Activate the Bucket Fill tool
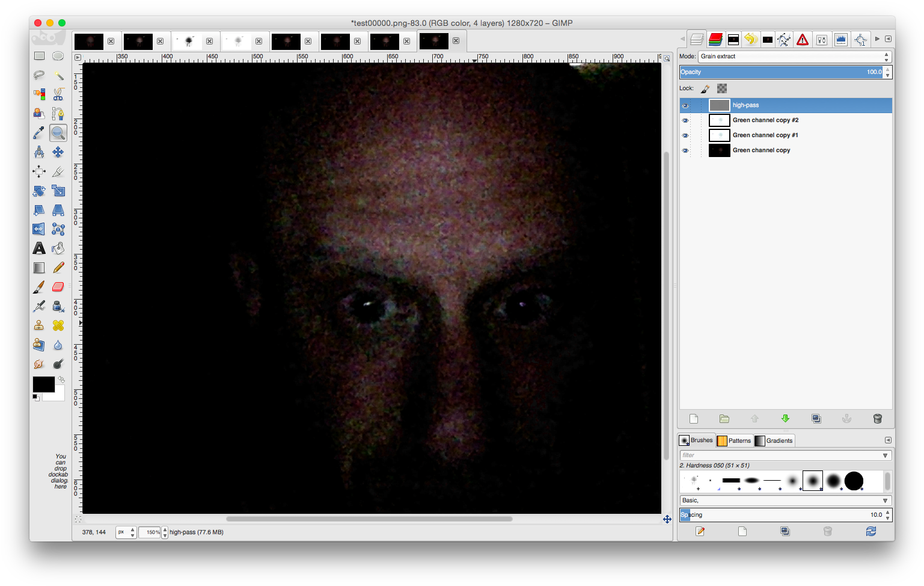This screenshot has height=586, width=924. [58, 248]
